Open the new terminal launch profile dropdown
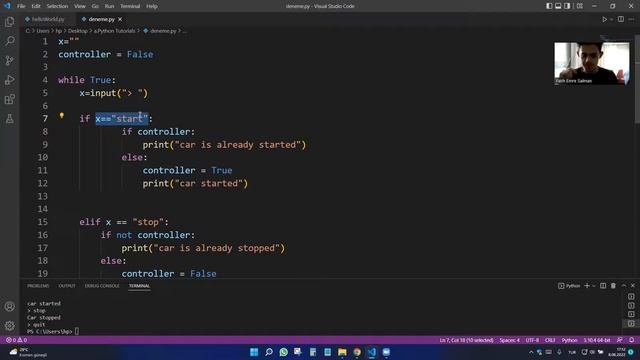 (x=594, y=286)
